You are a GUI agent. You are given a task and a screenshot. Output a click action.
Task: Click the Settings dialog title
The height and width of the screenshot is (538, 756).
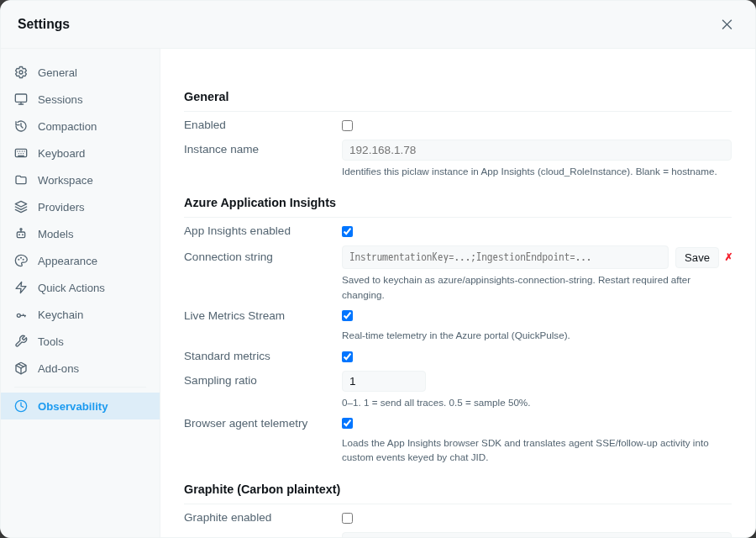(44, 24)
